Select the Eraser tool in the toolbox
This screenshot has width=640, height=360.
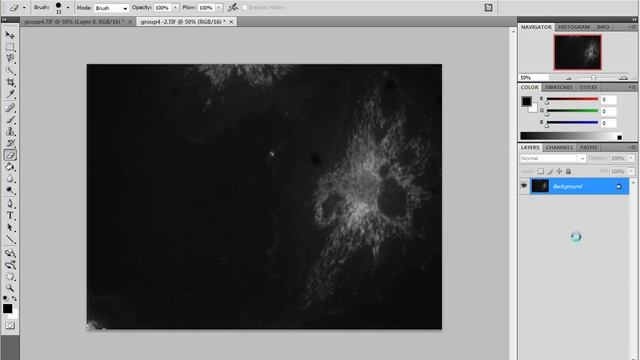10,155
